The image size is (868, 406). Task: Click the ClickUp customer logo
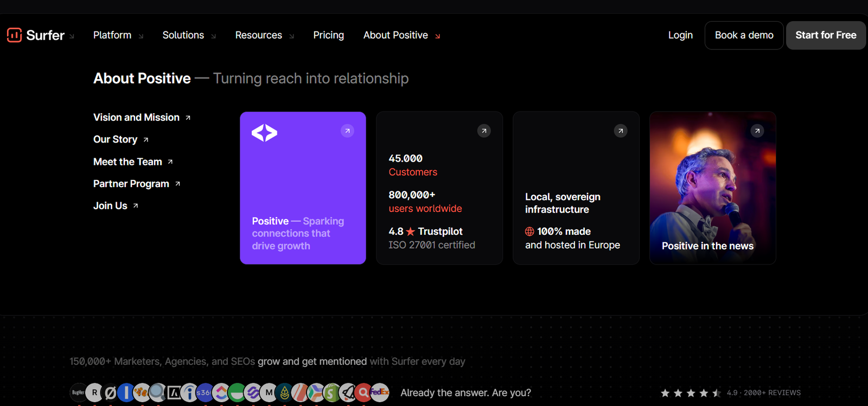pyautogui.click(x=221, y=392)
